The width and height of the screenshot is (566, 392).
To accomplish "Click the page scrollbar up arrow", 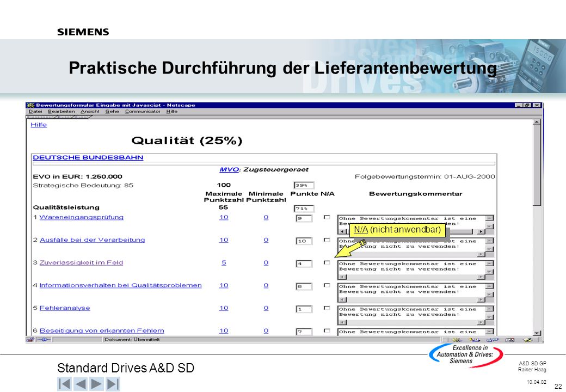I will click(537, 122).
